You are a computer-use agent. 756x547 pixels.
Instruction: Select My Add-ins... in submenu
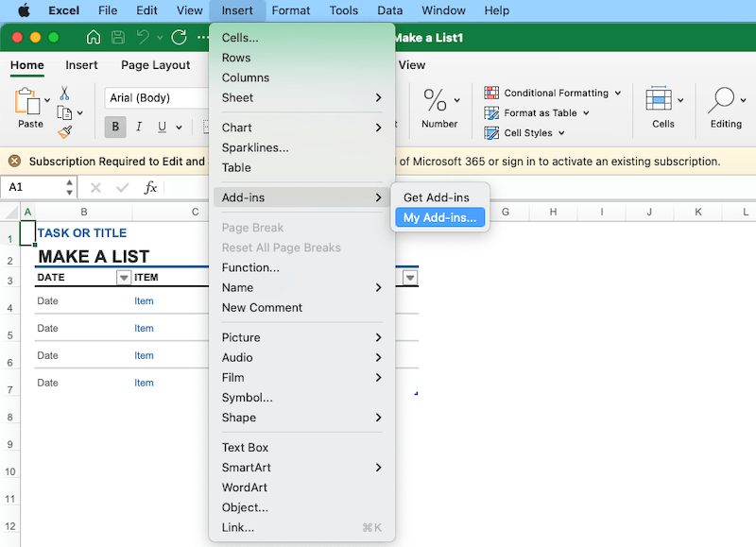pos(440,217)
